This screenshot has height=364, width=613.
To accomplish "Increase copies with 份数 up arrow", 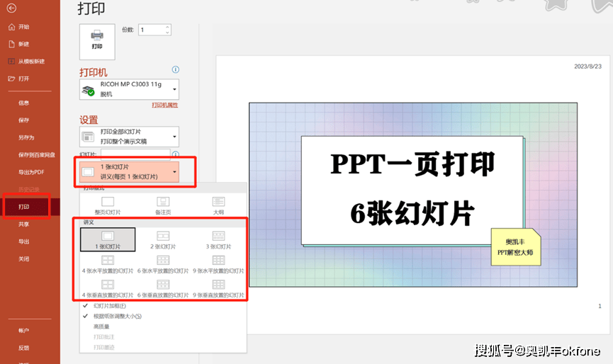I will point(167,27).
